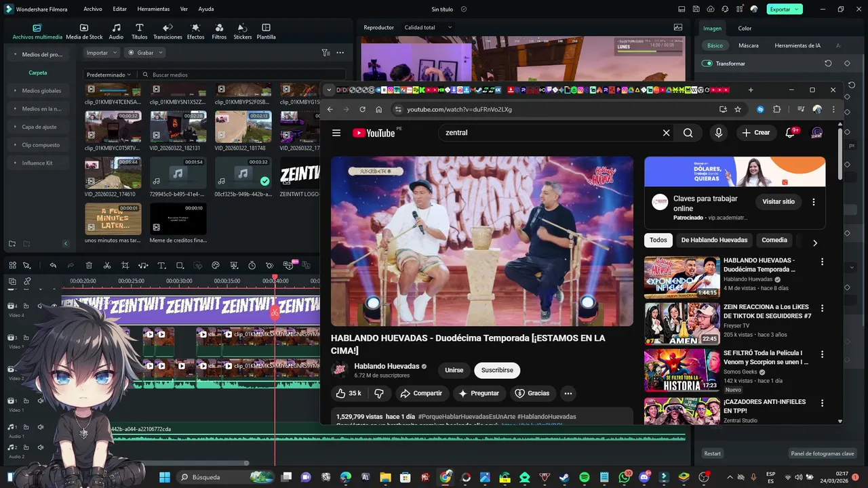The width and height of the screenshot is (868, 488).
Task: Select the crop tool in timeline toolbar
Action: [x=125, y=265]
